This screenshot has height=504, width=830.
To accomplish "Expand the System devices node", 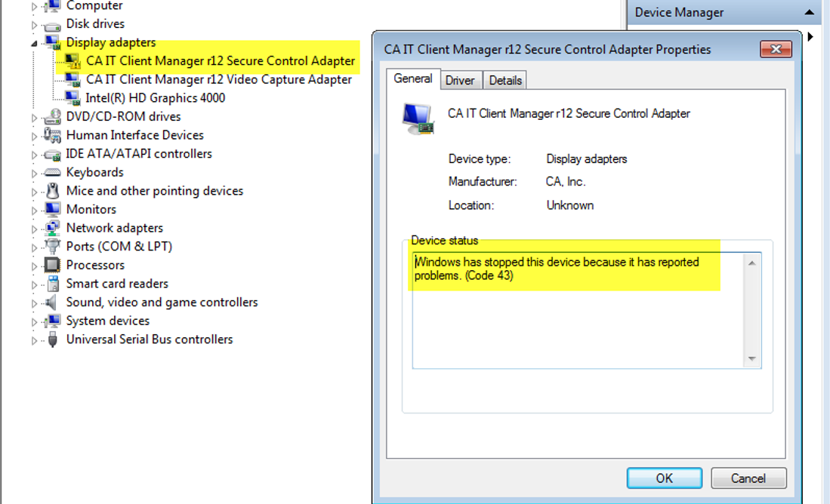I will (x=35, y=321).
